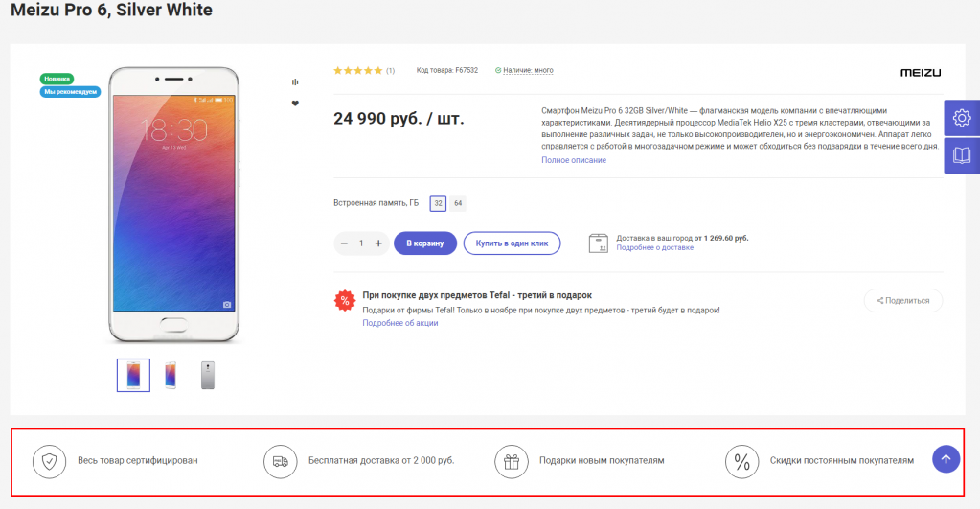Click the Tefal promotion headline

tap(477, 295)
